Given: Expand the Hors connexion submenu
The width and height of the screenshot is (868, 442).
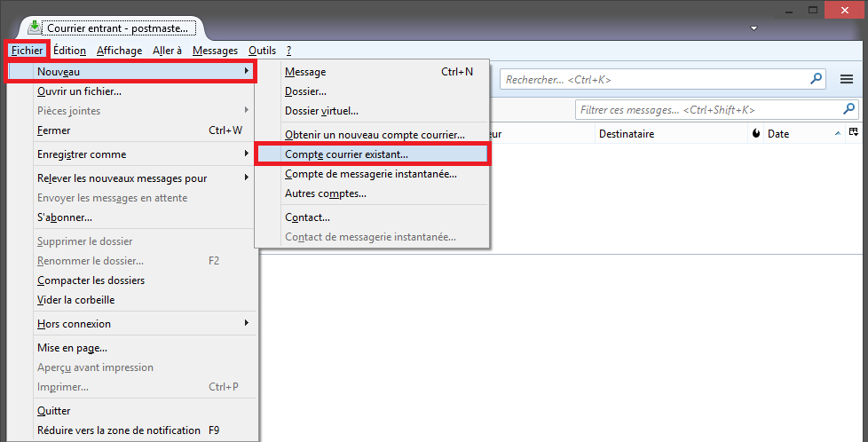Looking at the screenshot, I should coord(131,323).
